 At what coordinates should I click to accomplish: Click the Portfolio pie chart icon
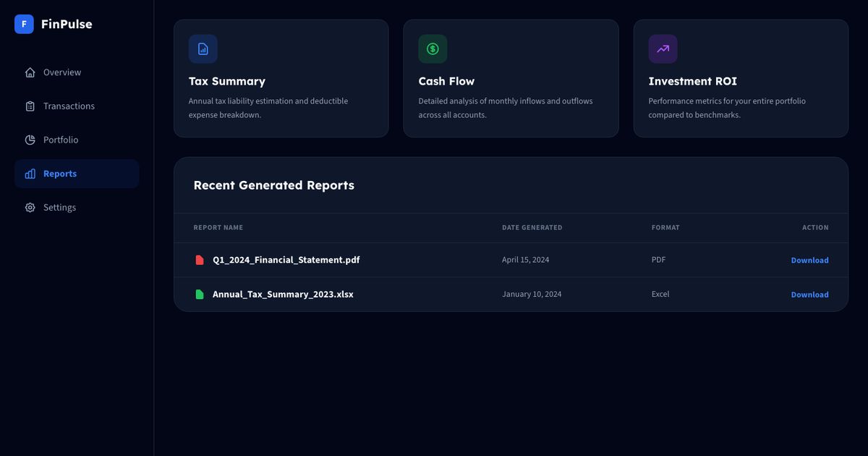[x=30, y=140]
